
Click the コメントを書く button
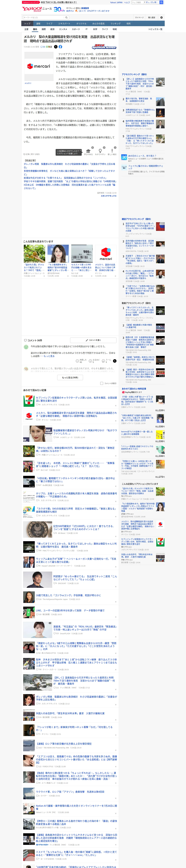pyautogui.click(x=93, y=340)
